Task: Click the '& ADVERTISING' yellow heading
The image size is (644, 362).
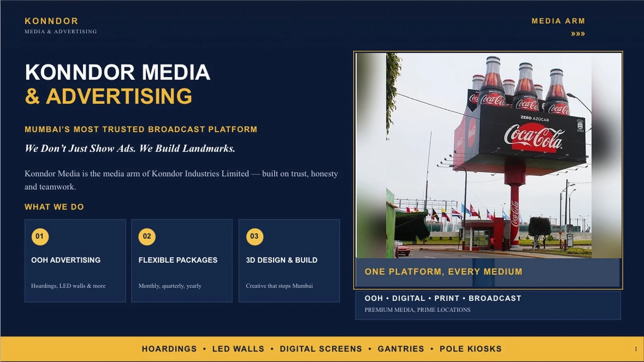Action: click(x=109, y=97)
